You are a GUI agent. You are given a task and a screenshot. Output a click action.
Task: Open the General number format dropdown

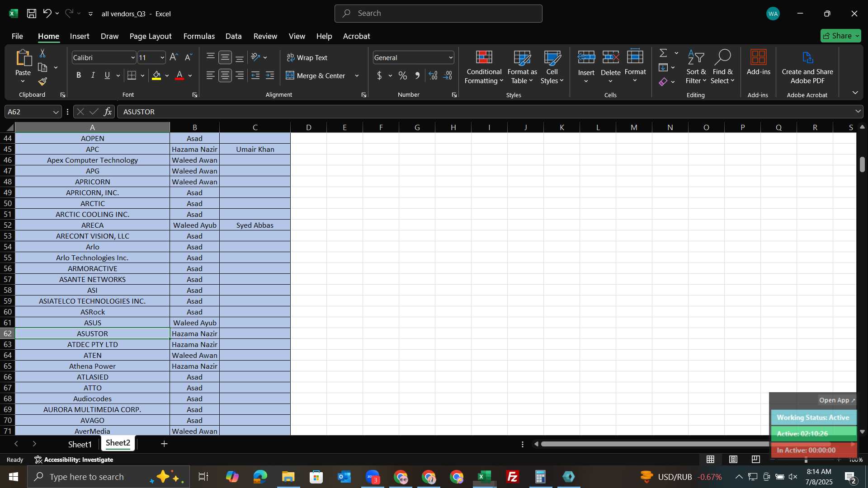point(451,57)
